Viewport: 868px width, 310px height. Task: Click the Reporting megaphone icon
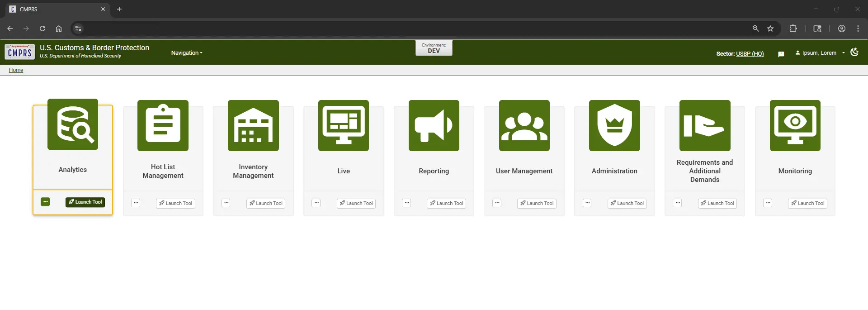[x=434, y=125]
